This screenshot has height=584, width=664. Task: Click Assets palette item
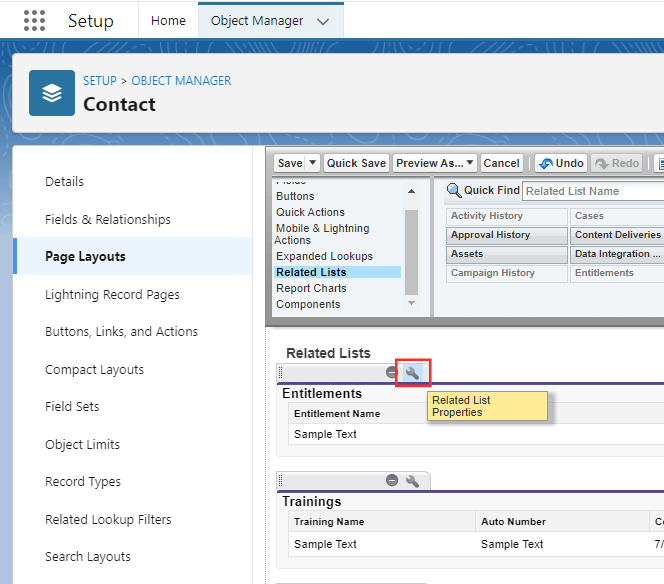[506, 254]
